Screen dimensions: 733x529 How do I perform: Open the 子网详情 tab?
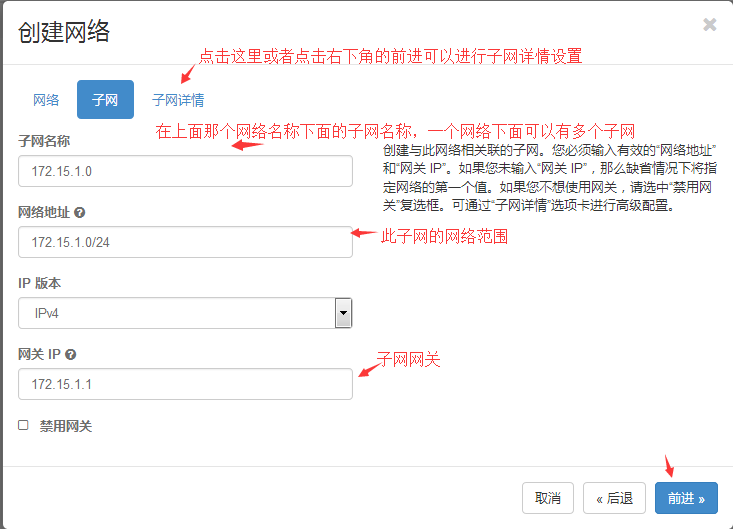[x=178, y=100]
